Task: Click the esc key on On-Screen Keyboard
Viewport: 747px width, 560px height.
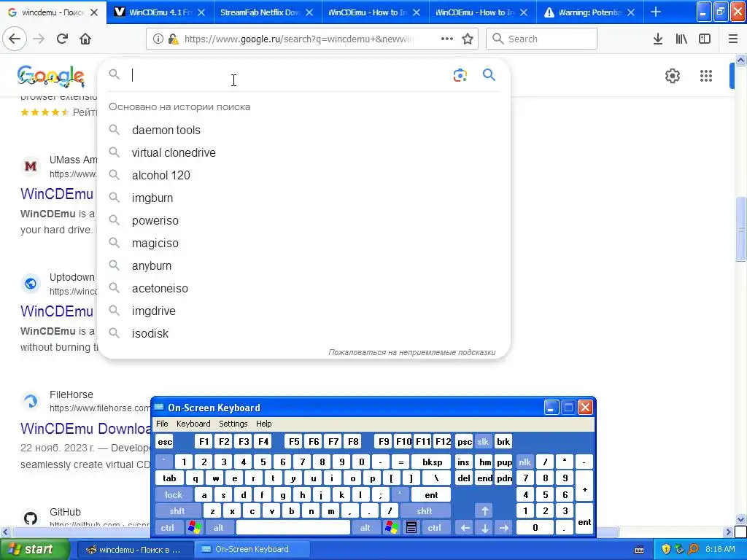Action: coord(165,441)
